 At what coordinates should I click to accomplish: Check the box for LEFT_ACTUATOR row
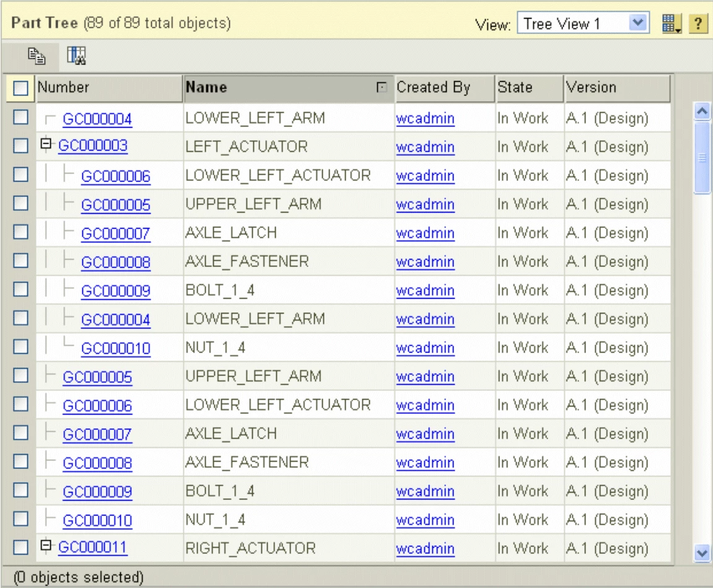point(20,146)
